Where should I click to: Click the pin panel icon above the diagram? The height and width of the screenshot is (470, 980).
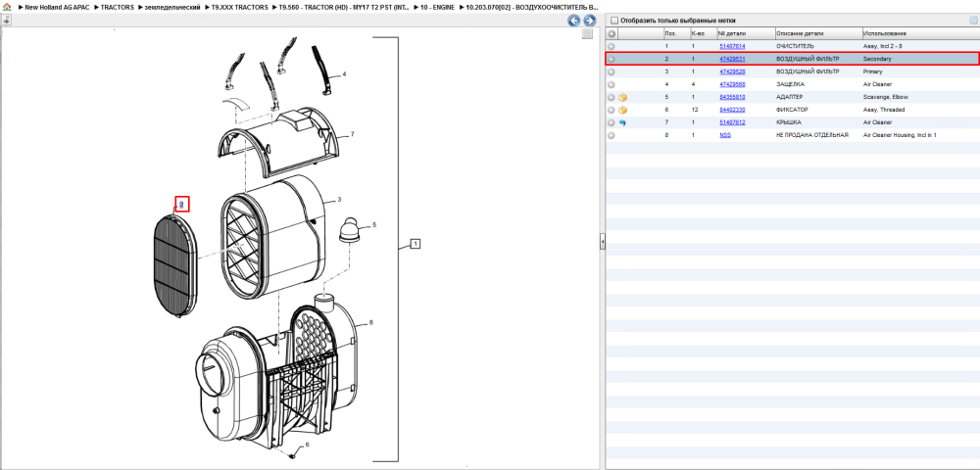point(6,21)
